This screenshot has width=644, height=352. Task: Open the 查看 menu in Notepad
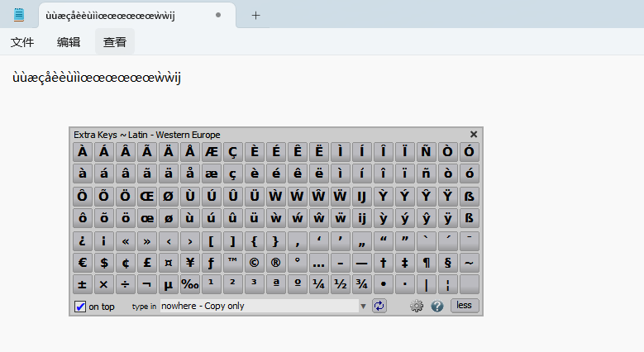click(115, 42)
